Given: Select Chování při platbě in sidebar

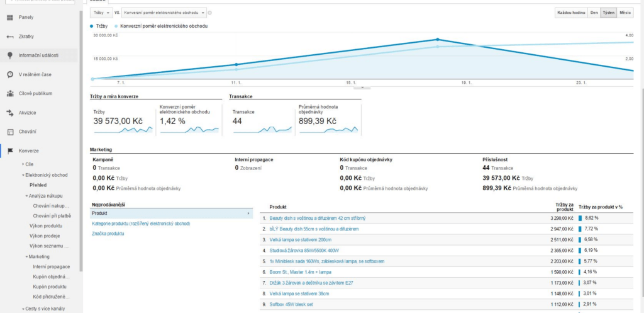Looking at the screenshot, I should tap(52, 215).
